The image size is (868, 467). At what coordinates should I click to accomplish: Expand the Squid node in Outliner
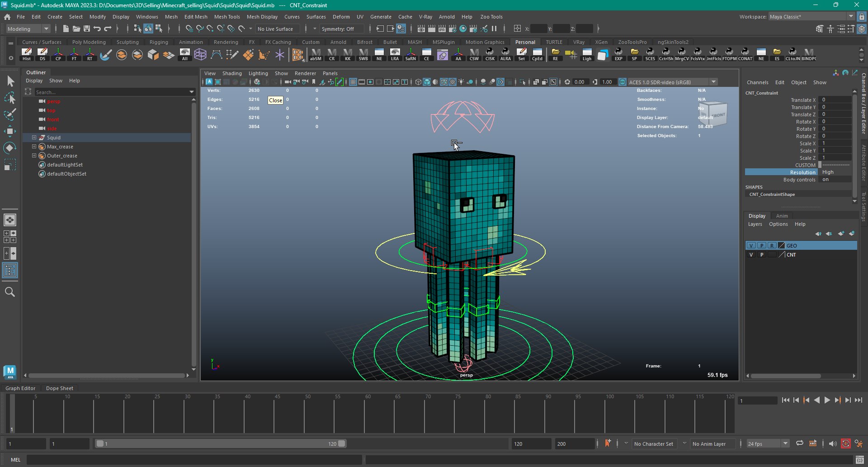[x=34, y=138]
